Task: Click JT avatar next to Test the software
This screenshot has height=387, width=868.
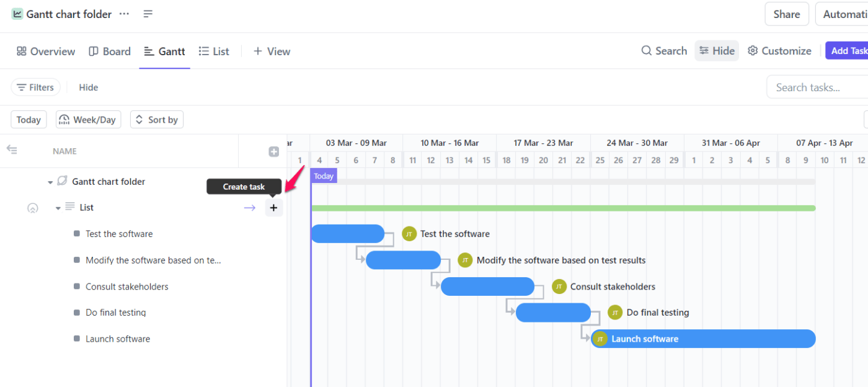Action: point(409,234)
